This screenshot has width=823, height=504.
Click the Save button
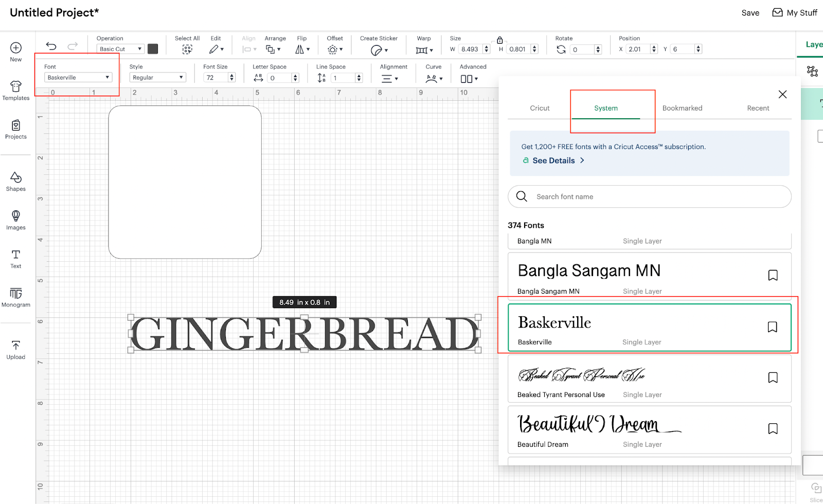750,13
